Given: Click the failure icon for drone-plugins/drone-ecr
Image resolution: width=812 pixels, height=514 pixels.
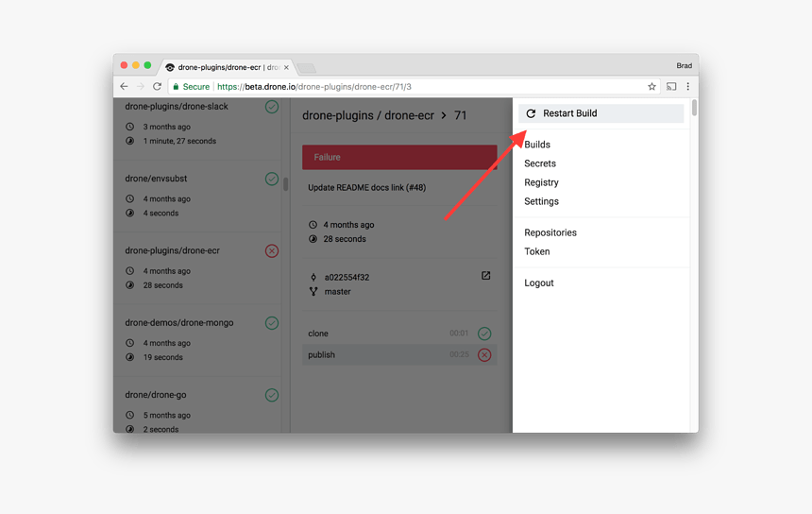Looking at the screenshot, I should click(x=272, y=250).
